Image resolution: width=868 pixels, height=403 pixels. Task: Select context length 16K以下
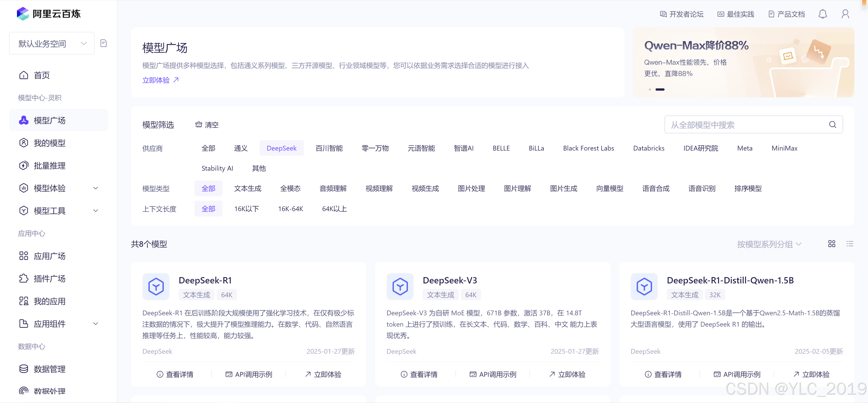coord(246,209)
